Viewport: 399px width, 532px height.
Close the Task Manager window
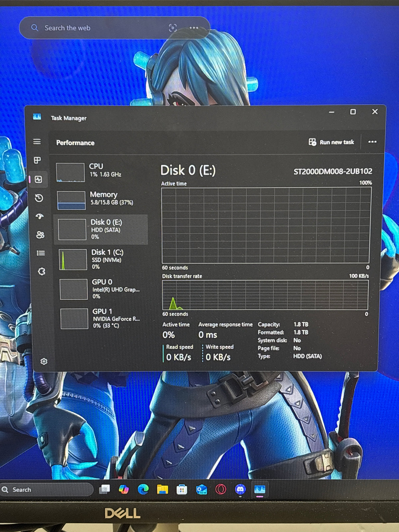point(375,112)
